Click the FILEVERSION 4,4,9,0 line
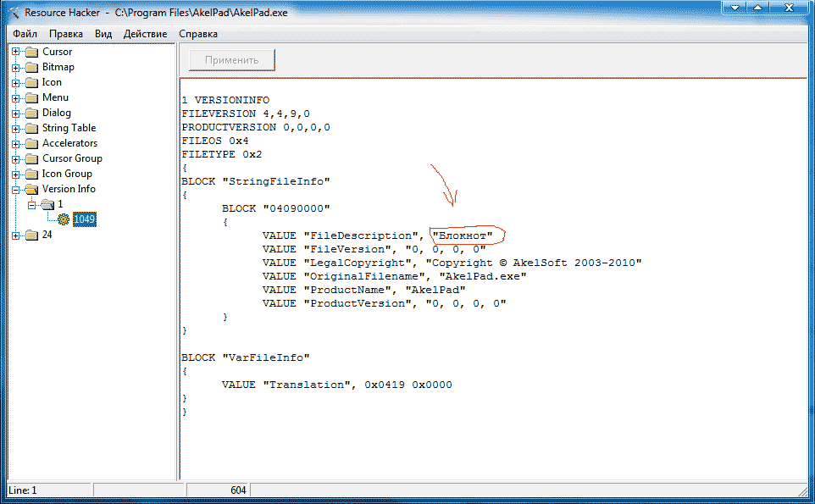 click(246, 114)
